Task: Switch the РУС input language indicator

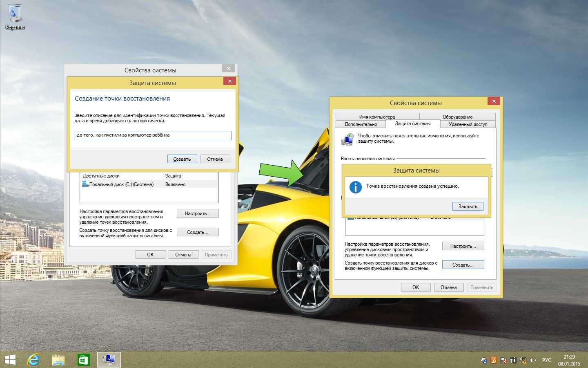Action: 546,360
